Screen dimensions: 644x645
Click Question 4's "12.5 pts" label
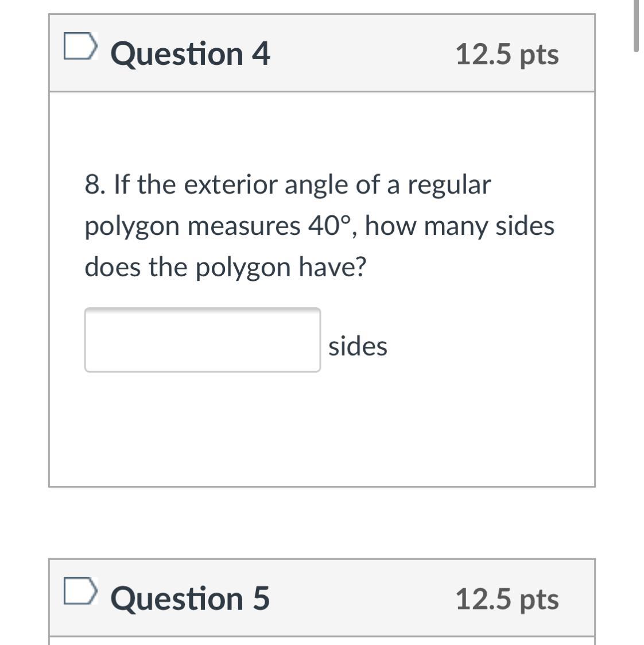507,55
